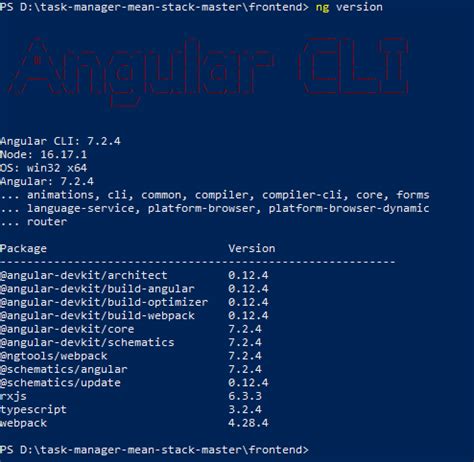Click the 'Angular CLI: 7.2.4' line
This screenshot has width=474, height=462.
point(60,141)
